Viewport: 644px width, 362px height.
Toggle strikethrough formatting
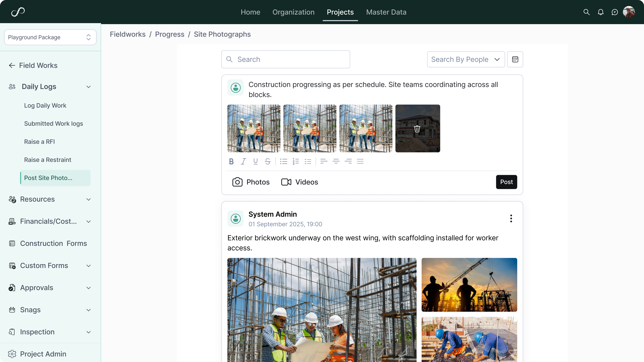pos(268,161)
